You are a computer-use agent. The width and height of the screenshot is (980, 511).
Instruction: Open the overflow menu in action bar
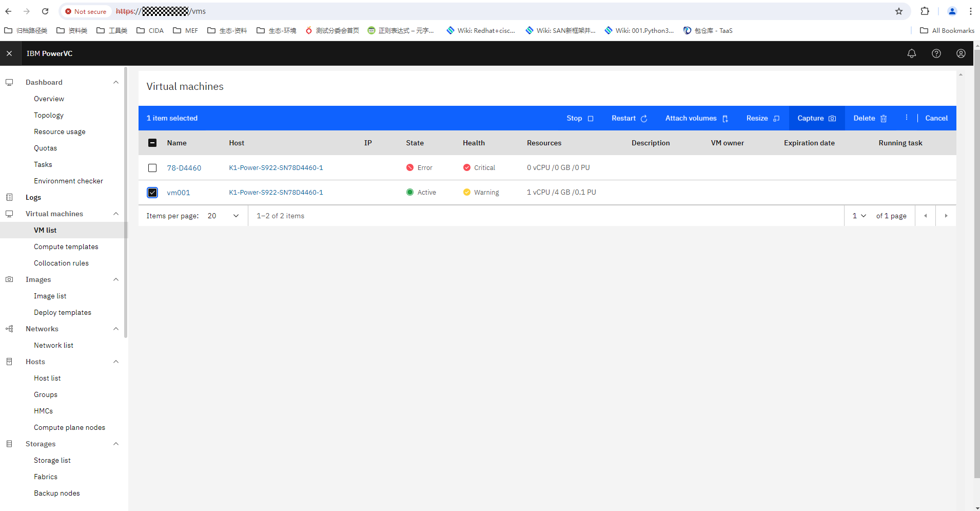click(x=907, y=118)
